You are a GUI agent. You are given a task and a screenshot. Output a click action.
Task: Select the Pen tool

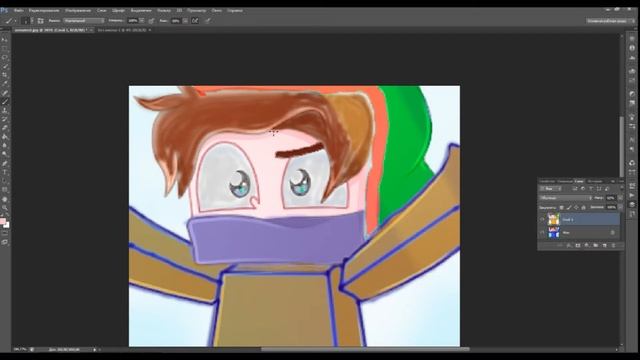click(5, 163)
